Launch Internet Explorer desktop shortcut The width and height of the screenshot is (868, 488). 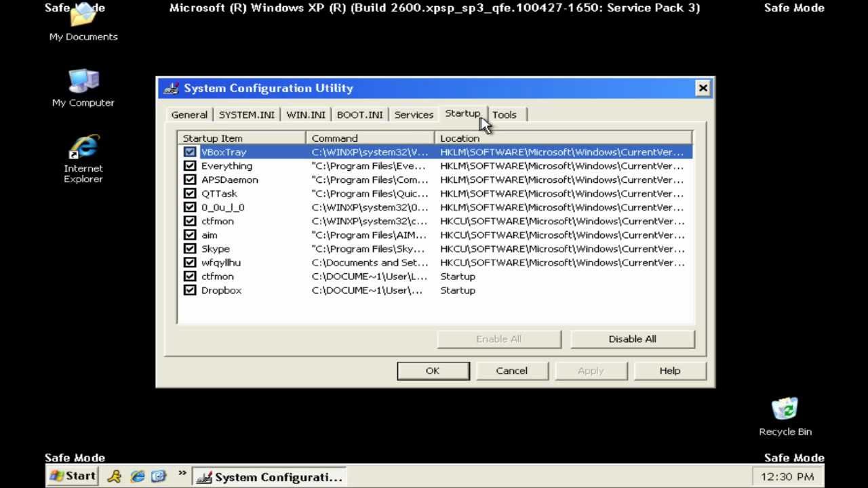(83, 159)
